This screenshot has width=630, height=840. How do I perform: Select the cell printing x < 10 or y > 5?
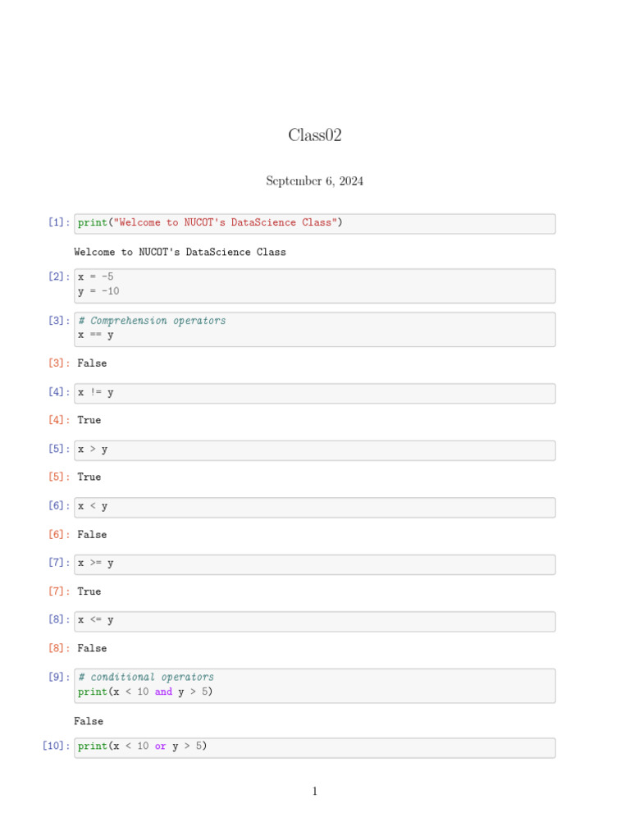[x=314, y=746]
